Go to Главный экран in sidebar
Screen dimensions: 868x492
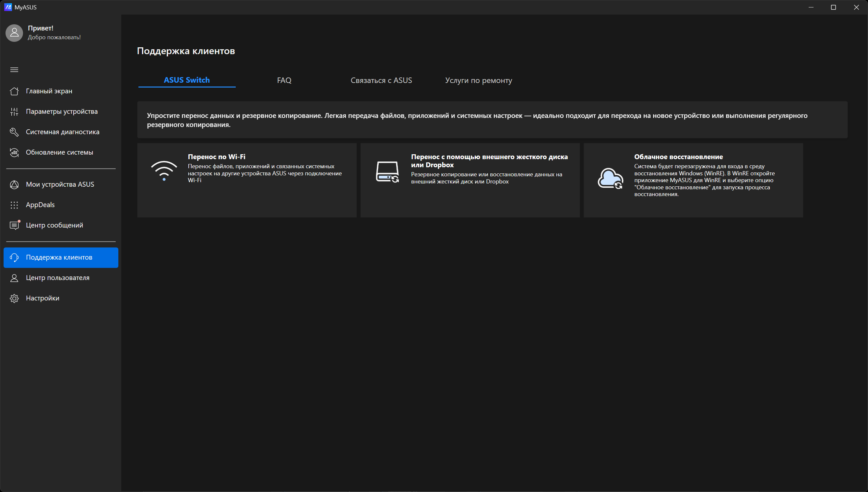pyautogui.click(x=61, y=91)
